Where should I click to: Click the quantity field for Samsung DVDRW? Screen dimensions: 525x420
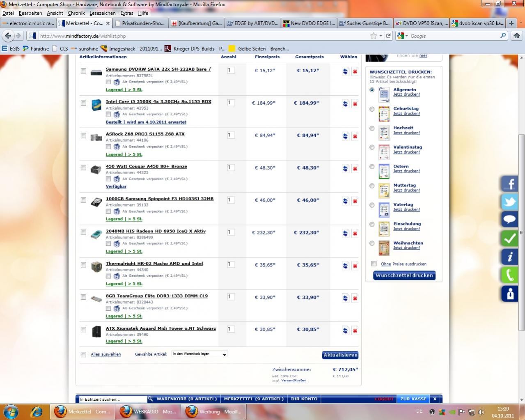(x=231, y=70)
